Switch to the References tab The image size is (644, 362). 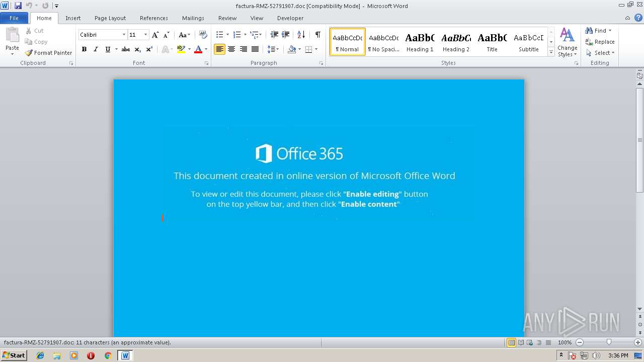point(154,18)
